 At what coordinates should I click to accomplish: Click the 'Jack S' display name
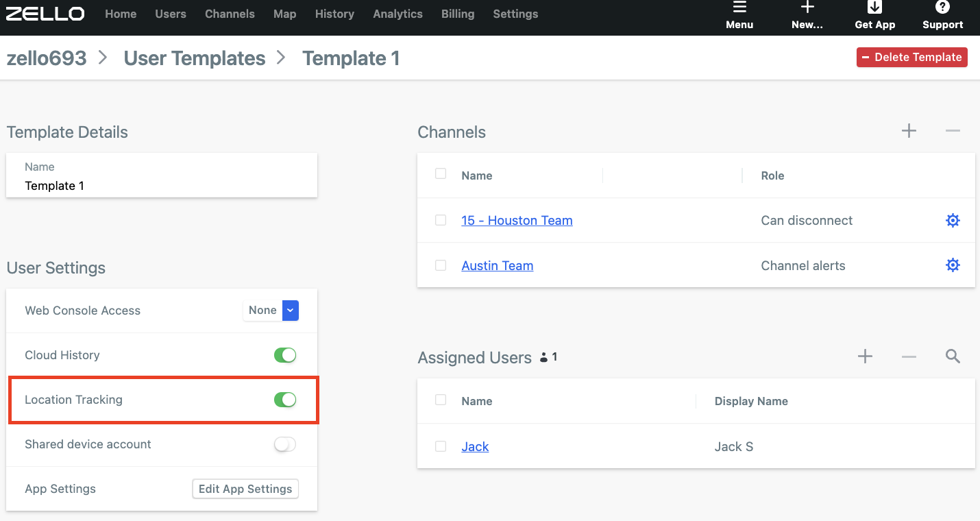(x=734, y=447)
